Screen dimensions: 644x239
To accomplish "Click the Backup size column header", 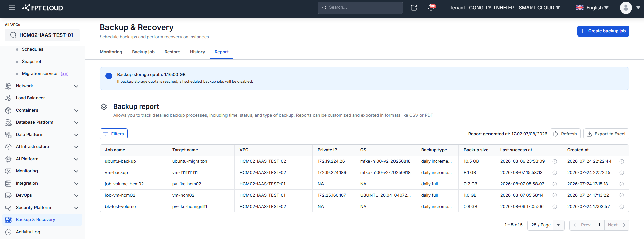I will (476, 150).
